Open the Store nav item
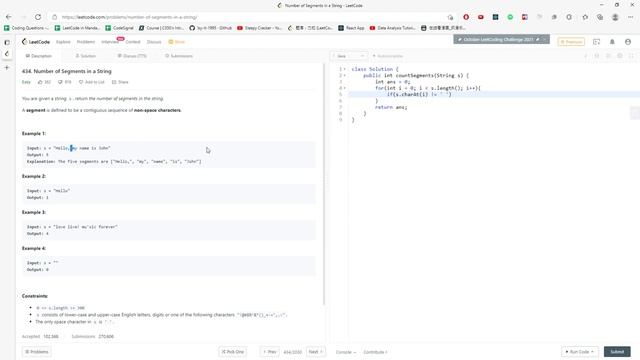The image size is (640, 360). 177,42
